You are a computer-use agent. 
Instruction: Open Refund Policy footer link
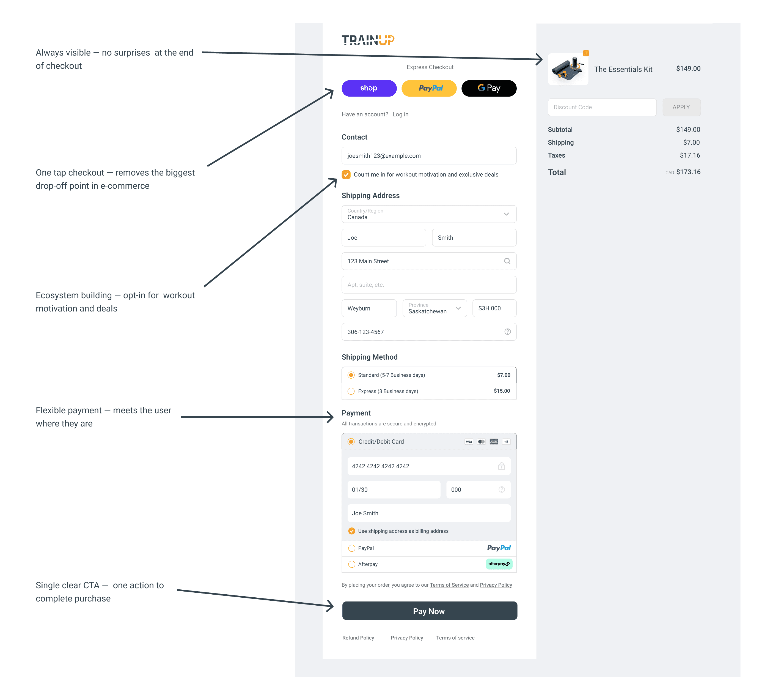(x=358, y=638)
